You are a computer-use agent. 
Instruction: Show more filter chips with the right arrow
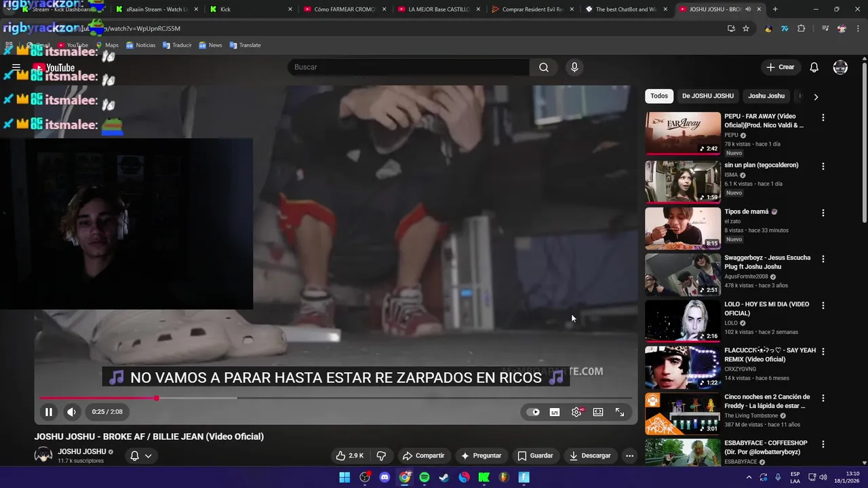point(816,96)
